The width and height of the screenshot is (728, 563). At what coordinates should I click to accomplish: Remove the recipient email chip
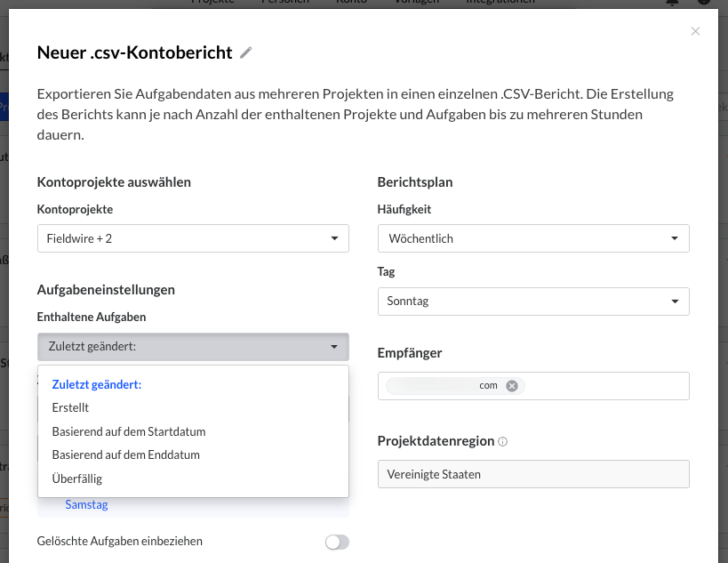512,386
